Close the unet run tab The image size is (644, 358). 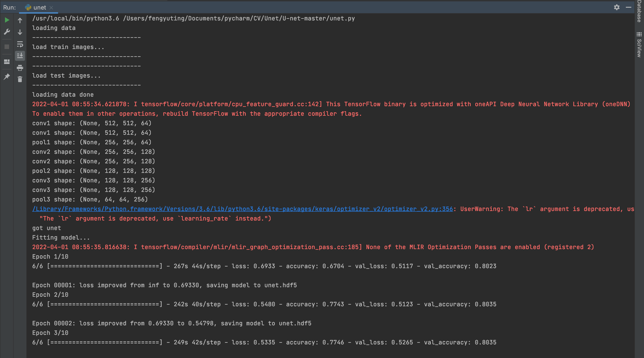click(x=51, y=8)
